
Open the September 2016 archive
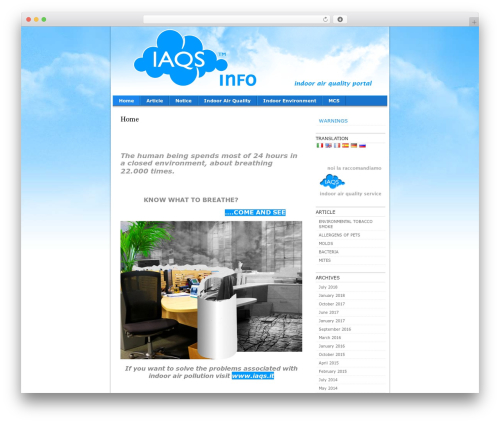(335, 329)
